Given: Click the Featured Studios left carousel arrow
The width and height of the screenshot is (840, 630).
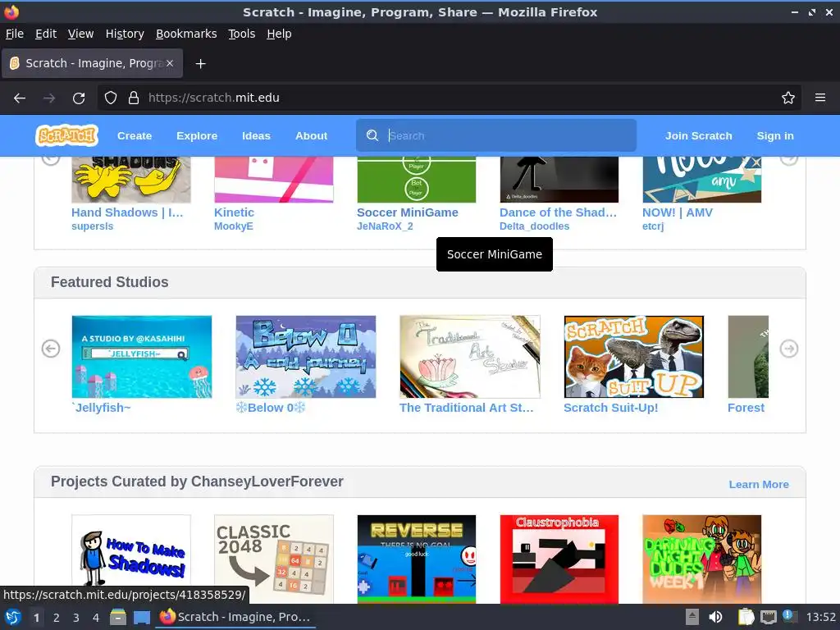Looking at the screenshot, I should (51, 349).
